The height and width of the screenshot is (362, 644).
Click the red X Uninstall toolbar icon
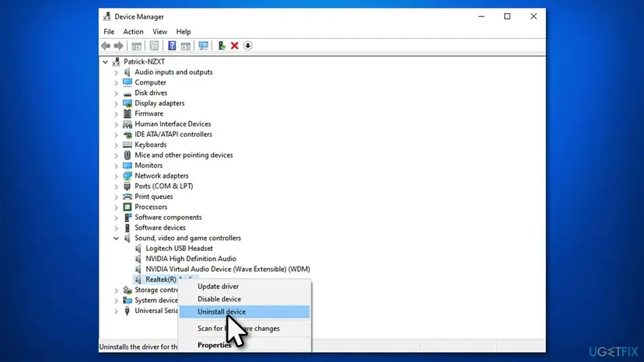[x=235, y=46]
